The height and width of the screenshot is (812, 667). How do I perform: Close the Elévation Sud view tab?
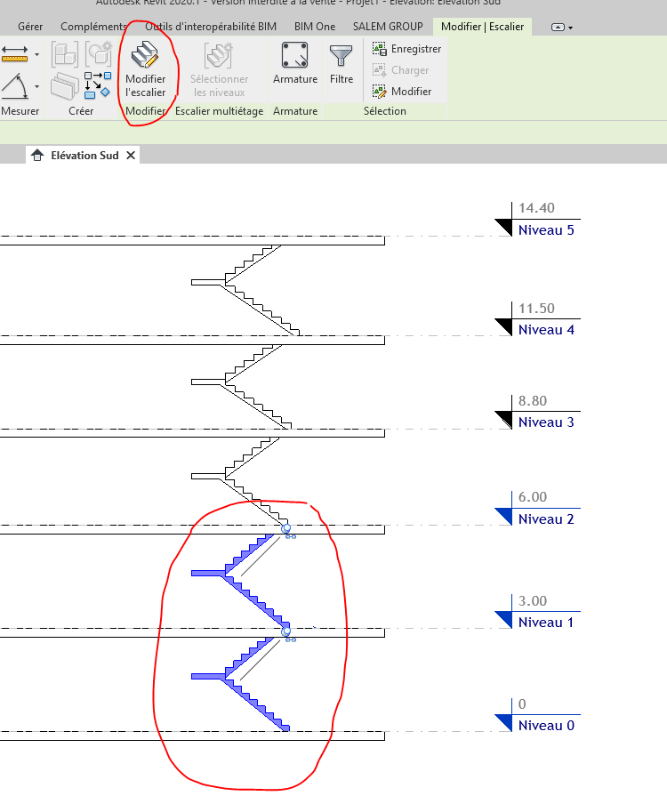tap(131, 156)
